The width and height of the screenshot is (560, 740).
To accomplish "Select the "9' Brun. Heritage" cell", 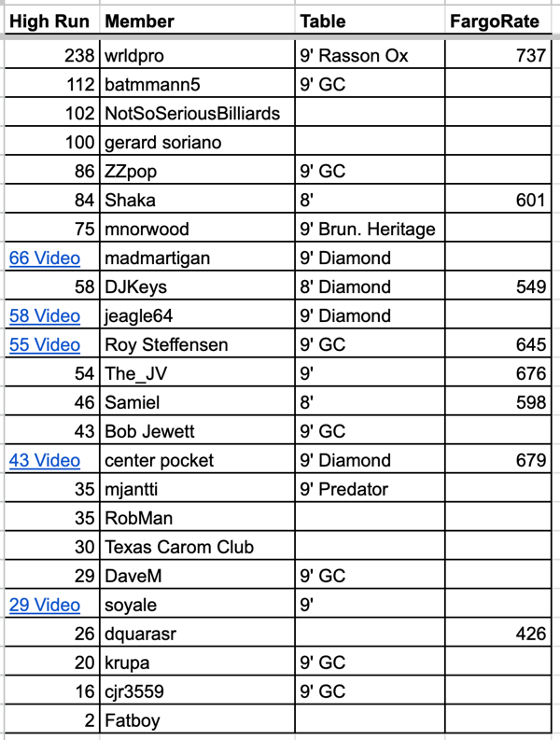I will (368, 230).
